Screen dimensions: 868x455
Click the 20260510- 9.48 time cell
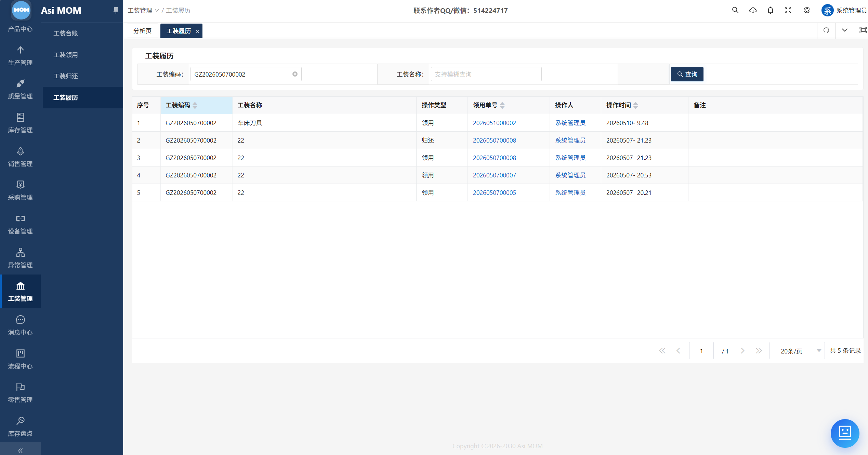644,123
